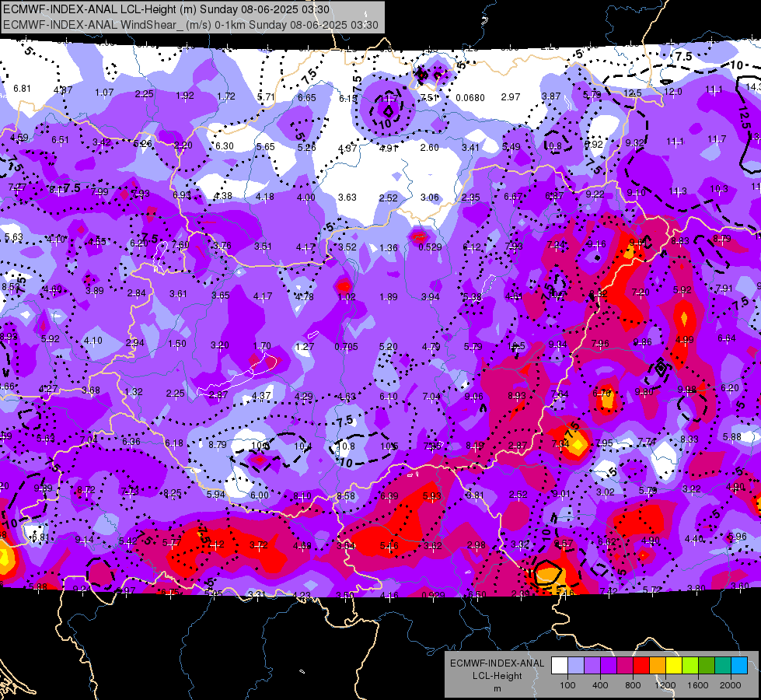This screenshot has height=700, width=761.
Task: Click the red swatch in the legend
Action: pyautogui.click(x=641, y=666)
